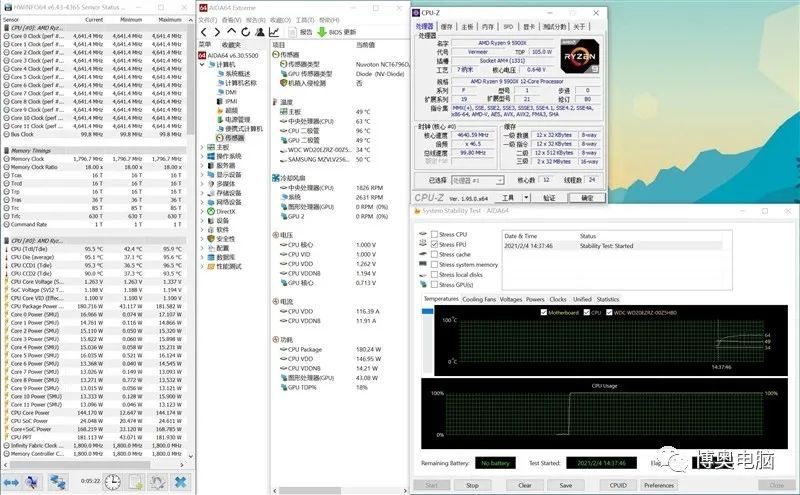Refresh the AIDA64 sensor page

pyautogui.click(x=245, y=32)
